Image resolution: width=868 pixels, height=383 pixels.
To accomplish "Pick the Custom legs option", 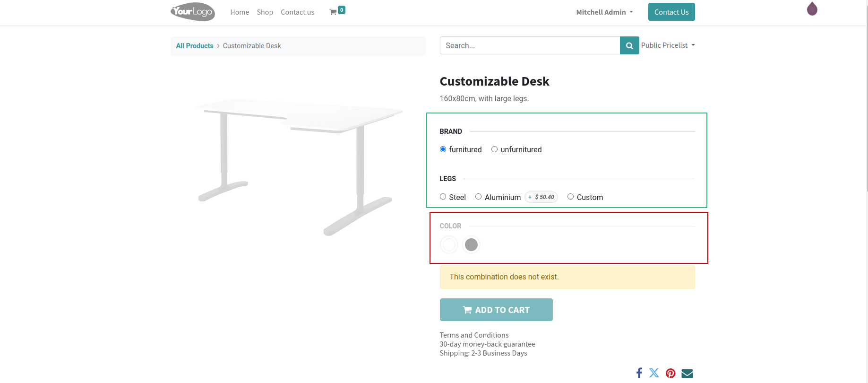I will 571,197.
